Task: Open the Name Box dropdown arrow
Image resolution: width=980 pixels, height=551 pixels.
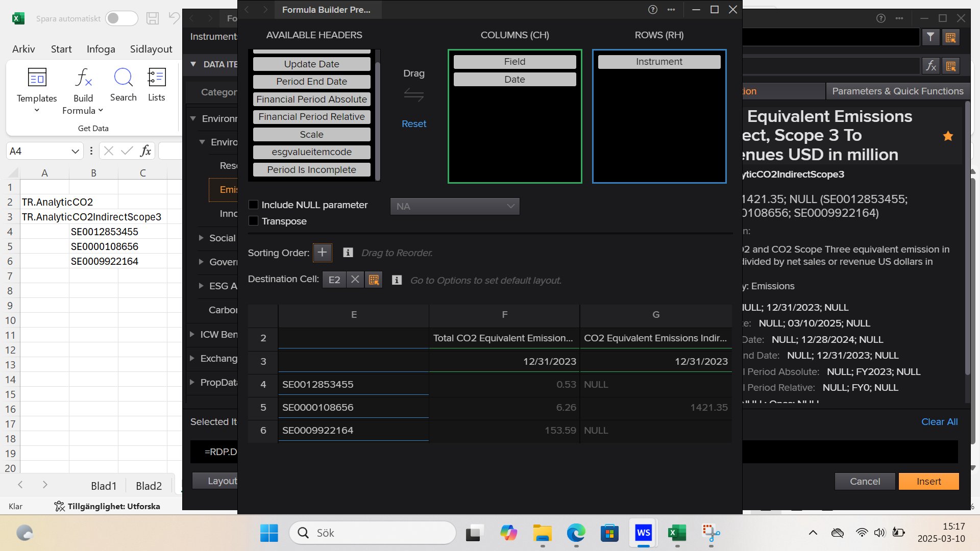Action: click(x=75, y=151)
